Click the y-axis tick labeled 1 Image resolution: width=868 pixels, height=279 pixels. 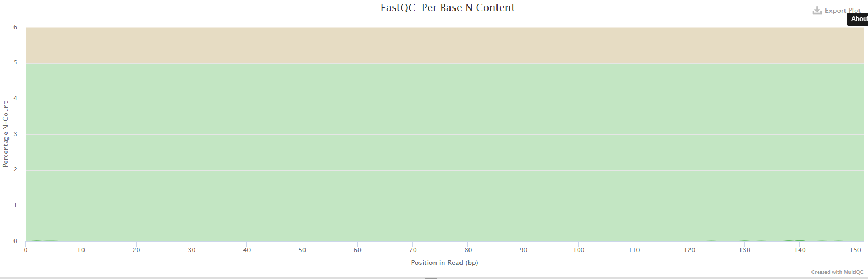coord(15,206)
